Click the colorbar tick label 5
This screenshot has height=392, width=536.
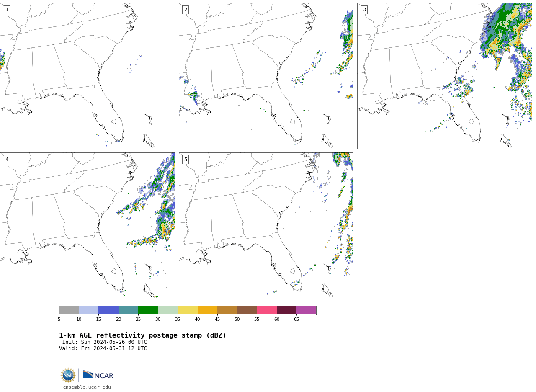(59, 319)
